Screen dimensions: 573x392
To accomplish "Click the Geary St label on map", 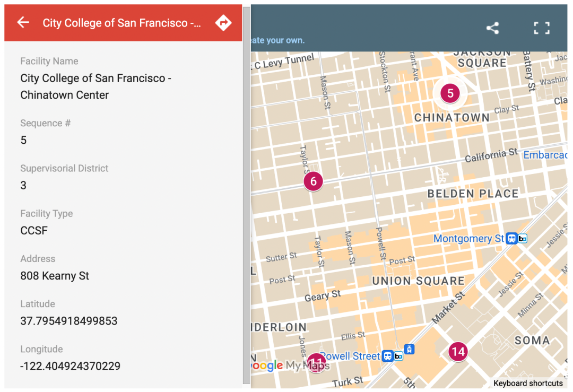I will click(x=323, y=296).
